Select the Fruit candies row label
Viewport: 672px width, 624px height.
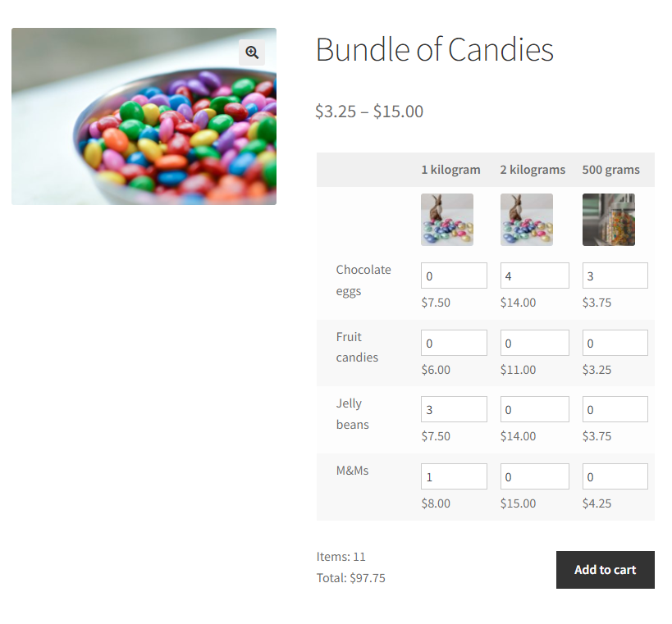point(356,347)
